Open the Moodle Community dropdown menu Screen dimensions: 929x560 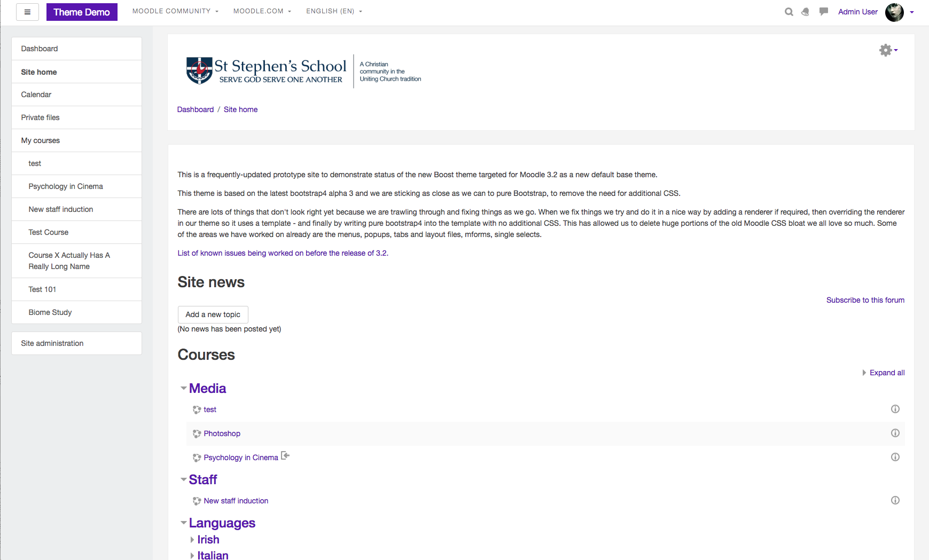click(175, 11)
